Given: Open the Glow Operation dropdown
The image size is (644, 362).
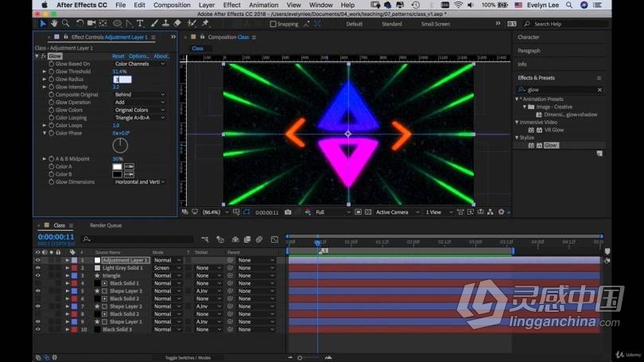Looking at the screenshot, I should click(140, 103).
